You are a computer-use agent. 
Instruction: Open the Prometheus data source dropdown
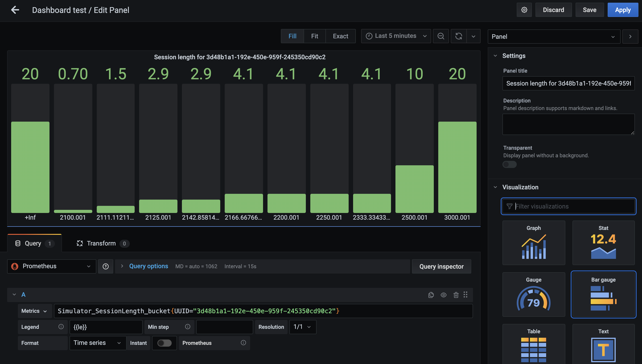point(51,266)
